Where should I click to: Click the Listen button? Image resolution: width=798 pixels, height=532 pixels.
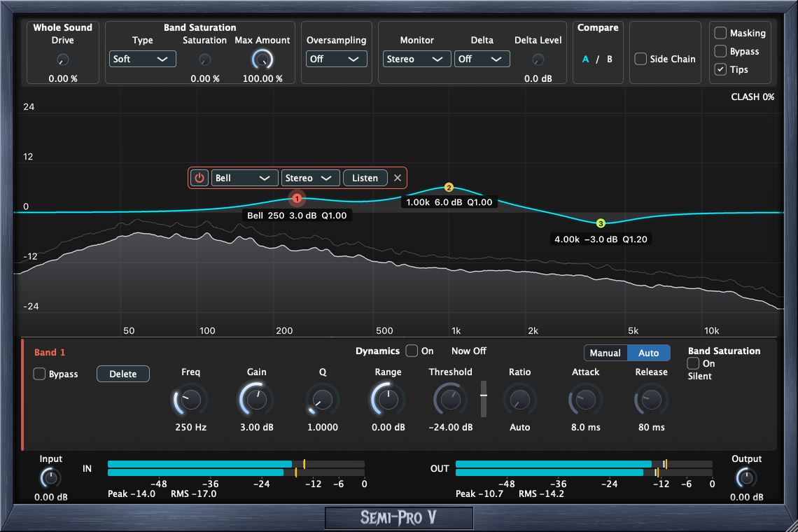[x=365, y=178]
